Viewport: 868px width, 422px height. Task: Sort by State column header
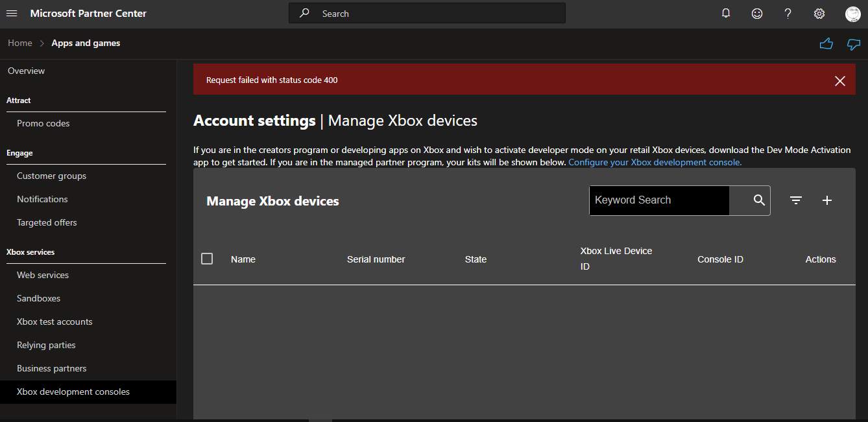tap(476, 259)
